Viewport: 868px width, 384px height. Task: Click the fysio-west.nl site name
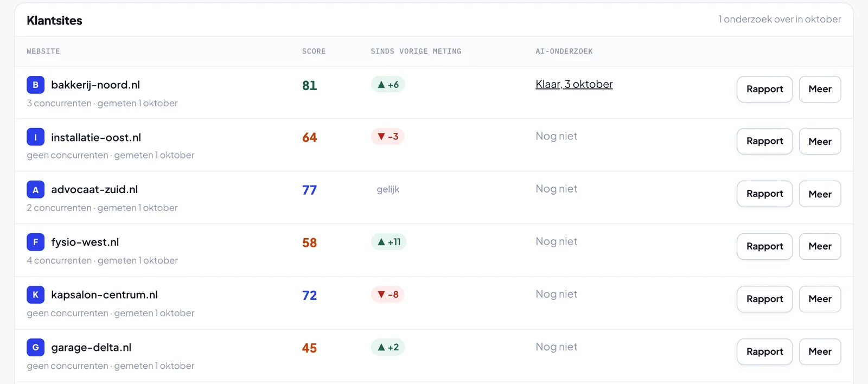tap(85, 242)
